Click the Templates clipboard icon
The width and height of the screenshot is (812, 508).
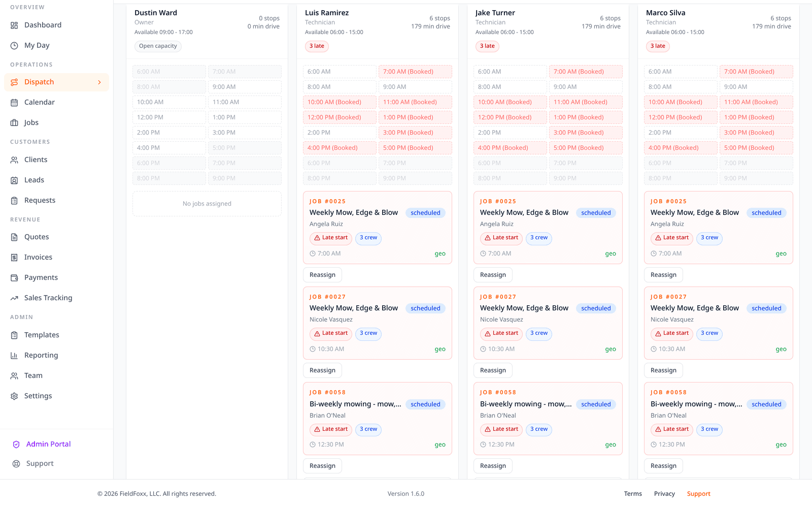click(x=14, y=335)
